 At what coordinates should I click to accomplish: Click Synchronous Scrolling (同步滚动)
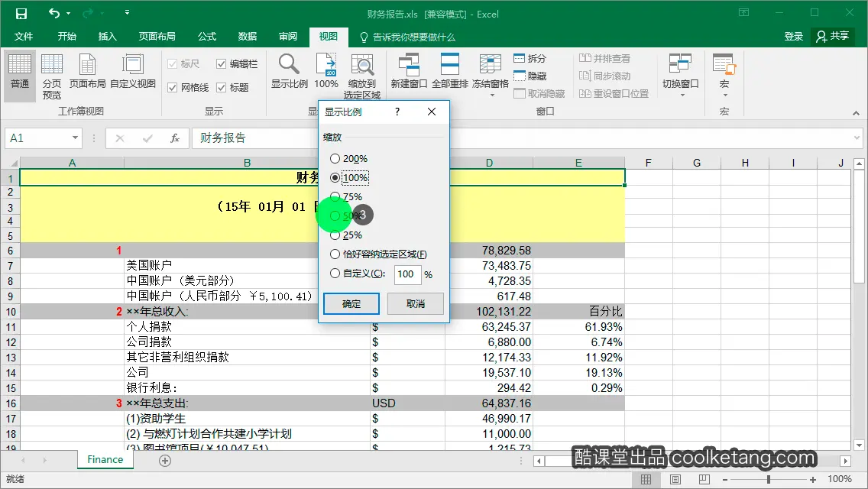click(x=604, y=76)
